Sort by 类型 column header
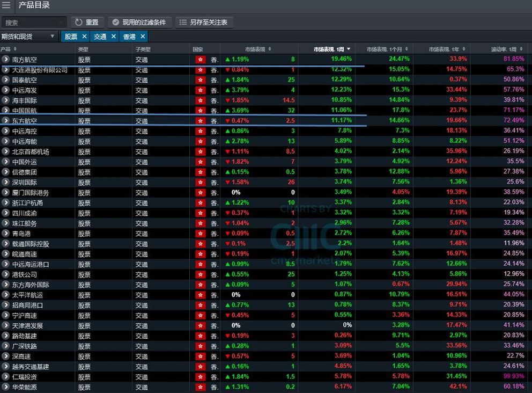 coord(83,49)
